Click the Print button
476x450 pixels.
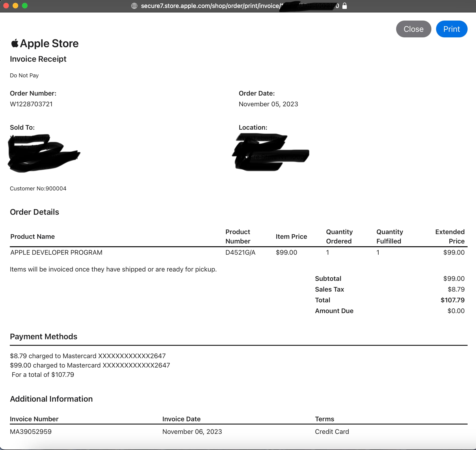point(451,29)
